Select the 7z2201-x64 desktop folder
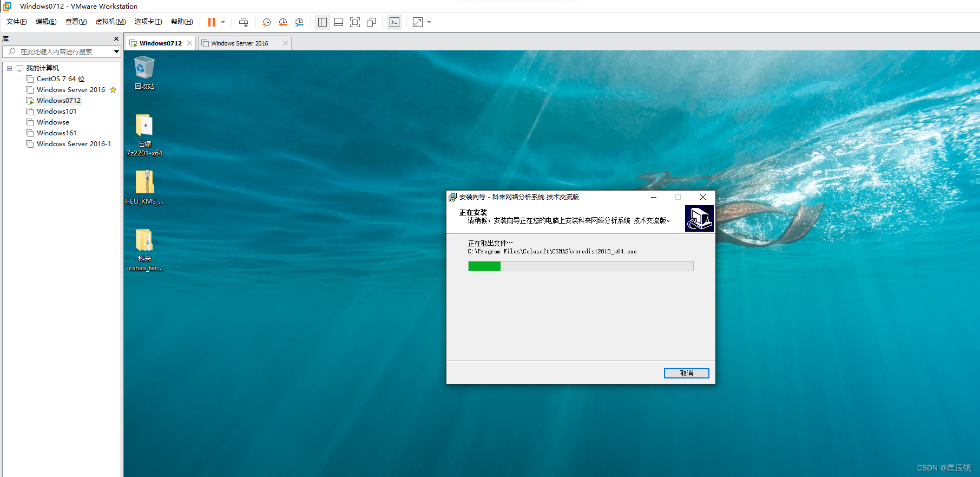 (x=144, y=135)
